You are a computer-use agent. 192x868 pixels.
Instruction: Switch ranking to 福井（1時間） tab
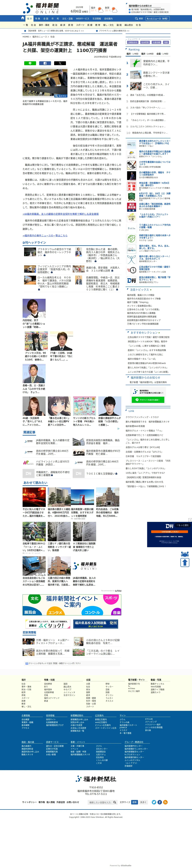(x=132, y=54)
